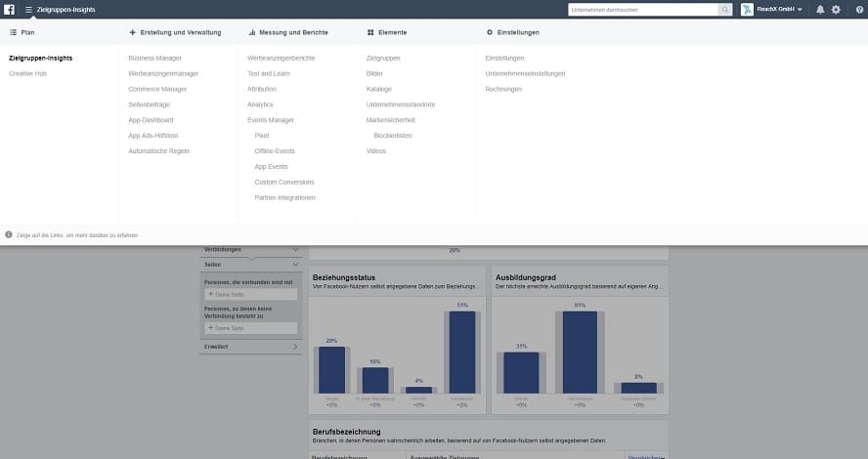The image size is (868, 459).
Task: Open Unternehmensstandorte
Action: coord(401,104)
